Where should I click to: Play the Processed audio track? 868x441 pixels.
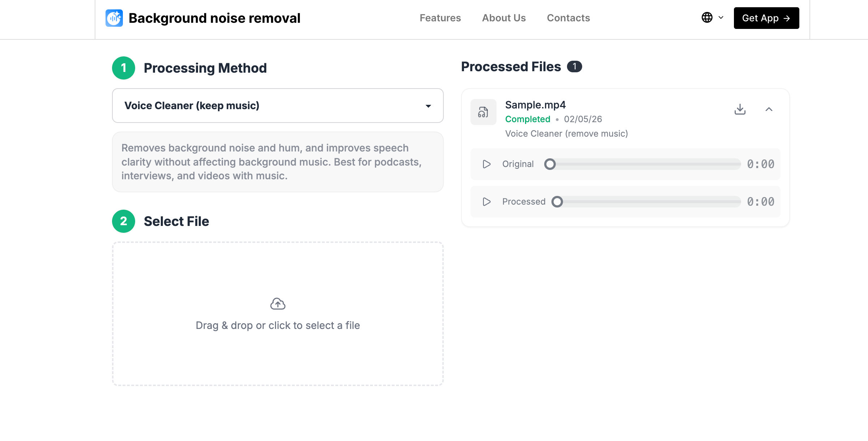[x=487, y=202]
